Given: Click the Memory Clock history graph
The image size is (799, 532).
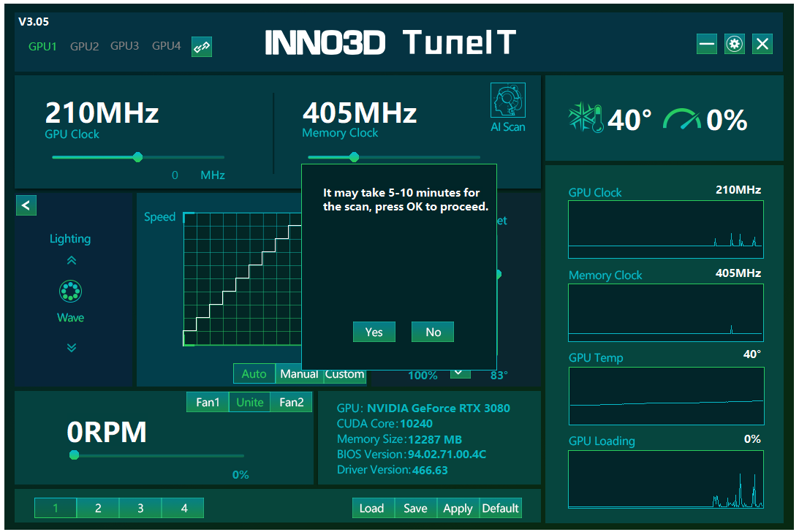Looking at the screenshot, I should coord(666,313).
